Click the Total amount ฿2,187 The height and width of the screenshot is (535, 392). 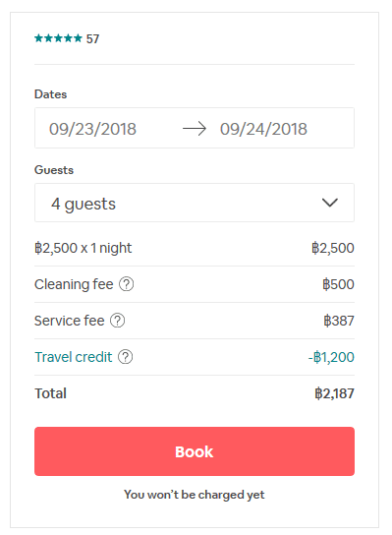[x=334, y=393]
